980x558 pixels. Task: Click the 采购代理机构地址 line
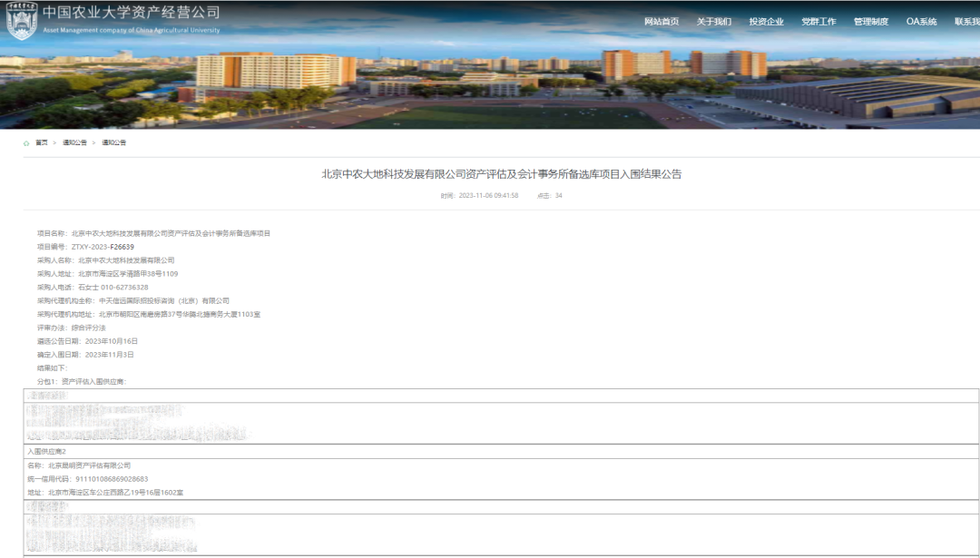tap(149, 314)
